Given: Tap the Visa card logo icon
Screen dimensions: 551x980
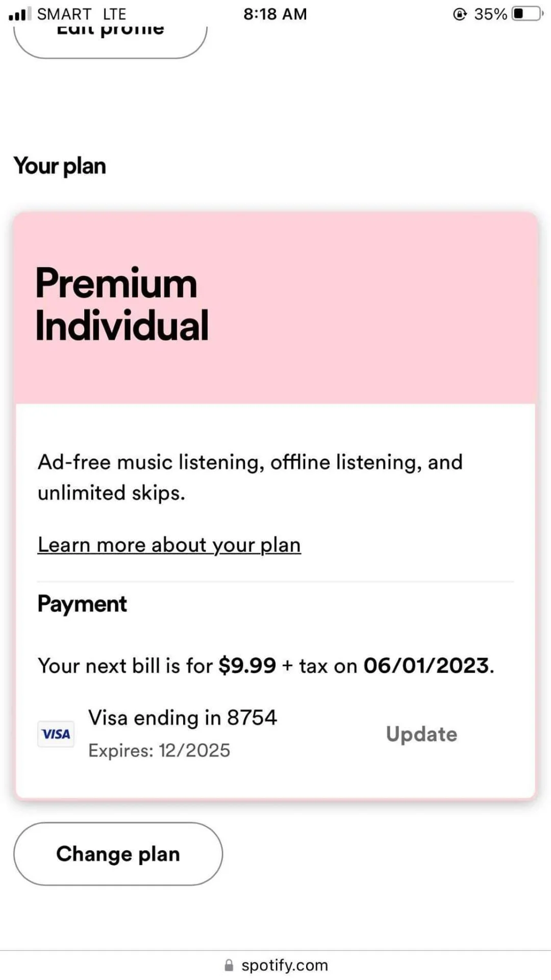Looking at the screenshot, I should [56, 734].
